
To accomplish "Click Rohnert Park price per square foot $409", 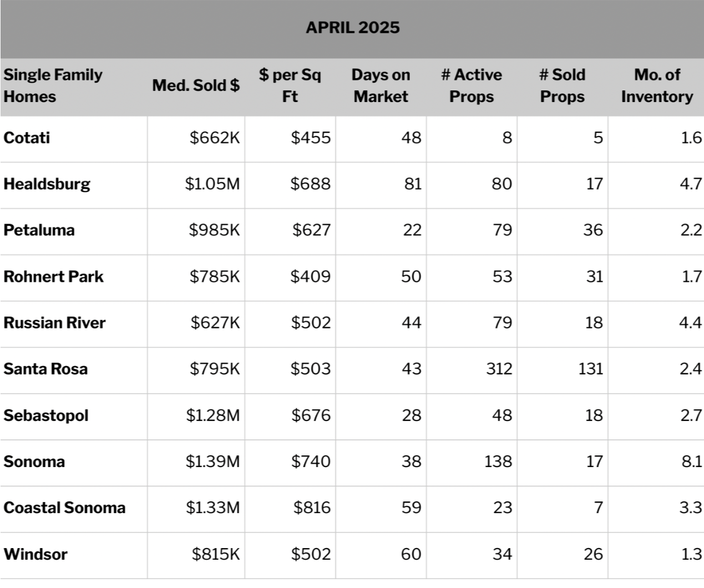I will tap(311, 276).
